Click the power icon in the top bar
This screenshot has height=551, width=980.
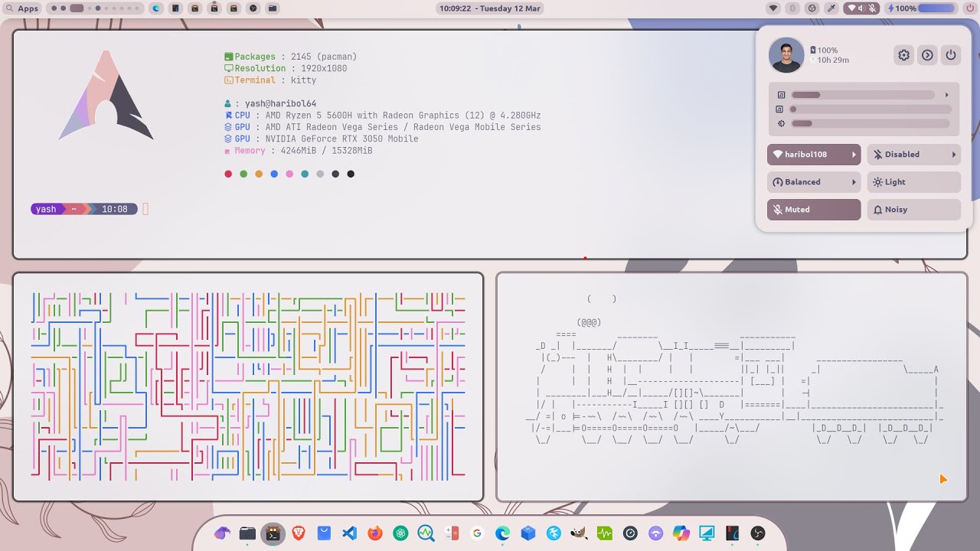pos(969,8)
